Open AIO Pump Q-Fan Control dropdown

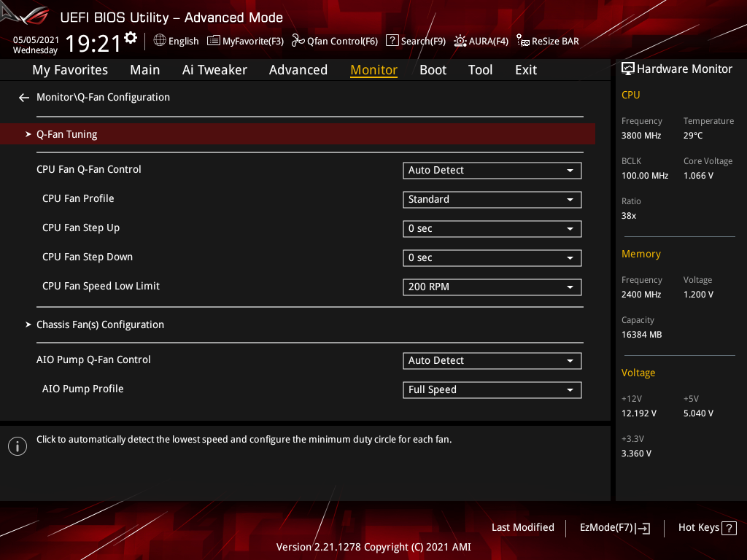[492, 360]
